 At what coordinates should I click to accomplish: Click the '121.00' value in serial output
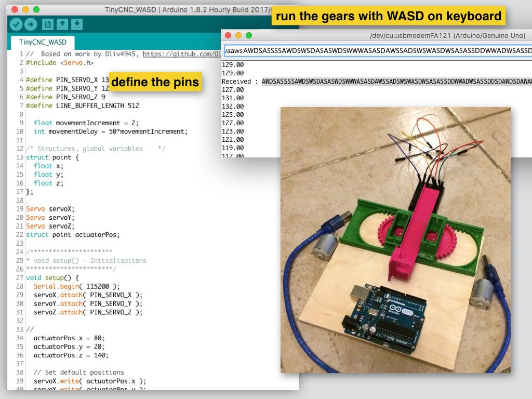(x=233, y=139)
